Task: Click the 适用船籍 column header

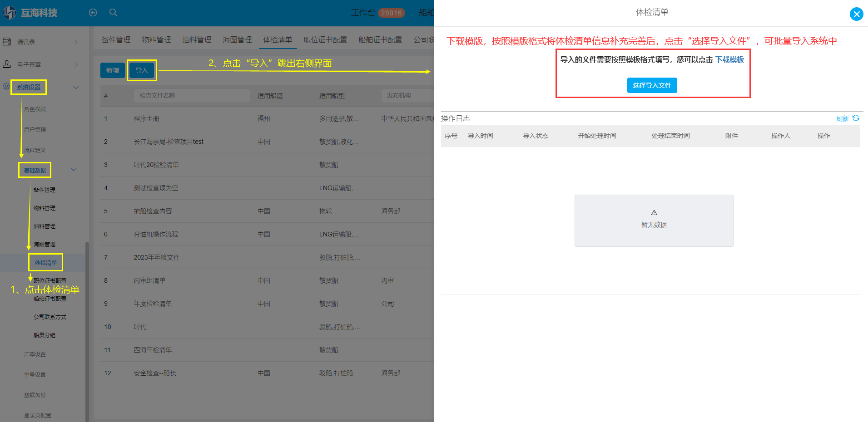Action: (270, 96)
